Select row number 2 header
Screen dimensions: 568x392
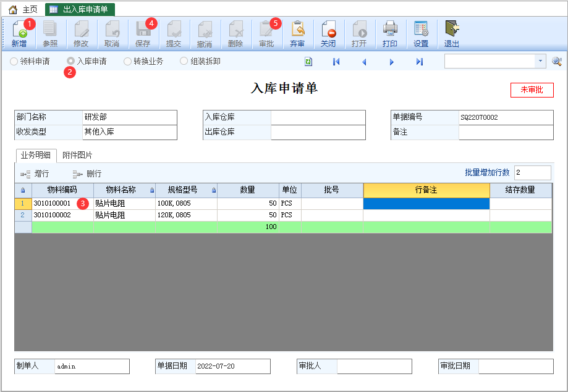[23, 215]
